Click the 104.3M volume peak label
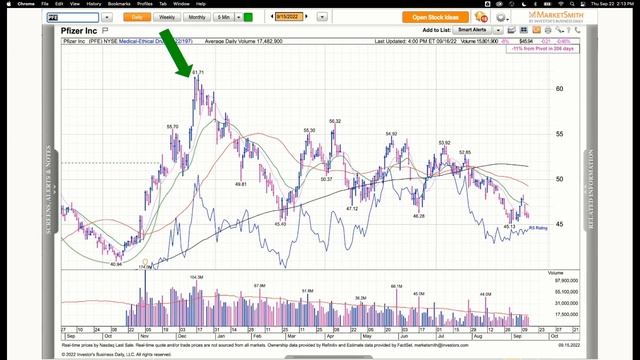The width and height of the screenshot is (640, 360). [x=196, y=277]
